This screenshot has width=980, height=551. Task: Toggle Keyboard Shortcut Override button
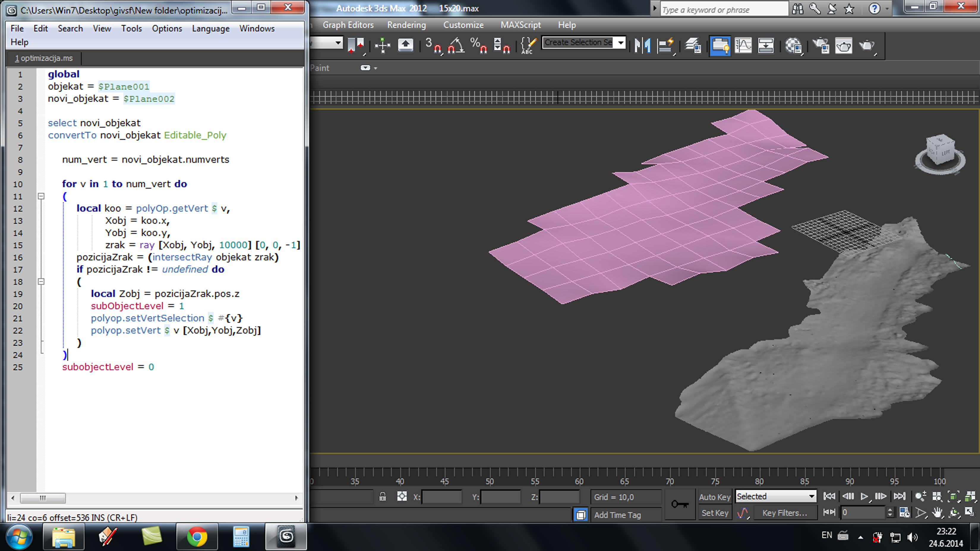click(x=405, y=45)
